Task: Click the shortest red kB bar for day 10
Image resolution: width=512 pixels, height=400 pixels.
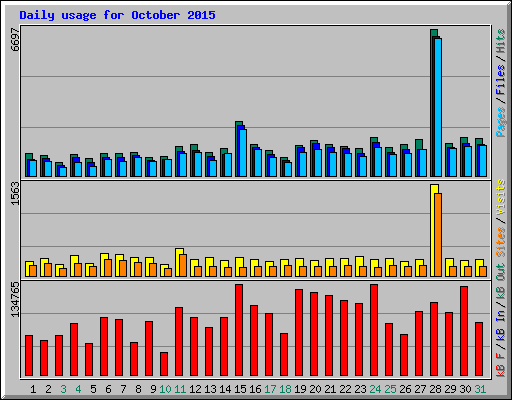Action: [x=164, y=364]
